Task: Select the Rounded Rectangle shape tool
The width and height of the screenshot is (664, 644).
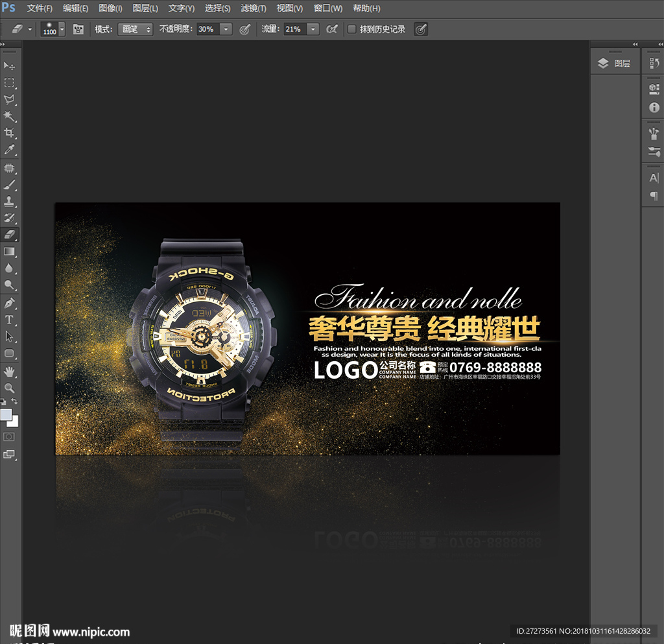Action: pyautogui.click(x=9, y=353)
